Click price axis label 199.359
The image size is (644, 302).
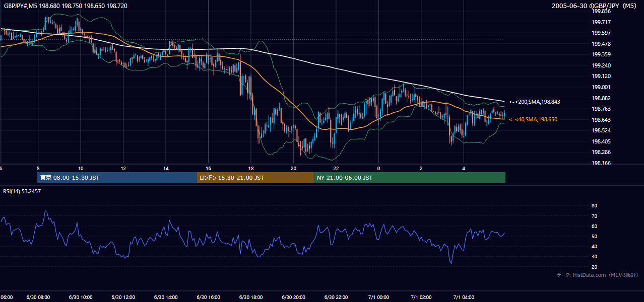(601, 55)
